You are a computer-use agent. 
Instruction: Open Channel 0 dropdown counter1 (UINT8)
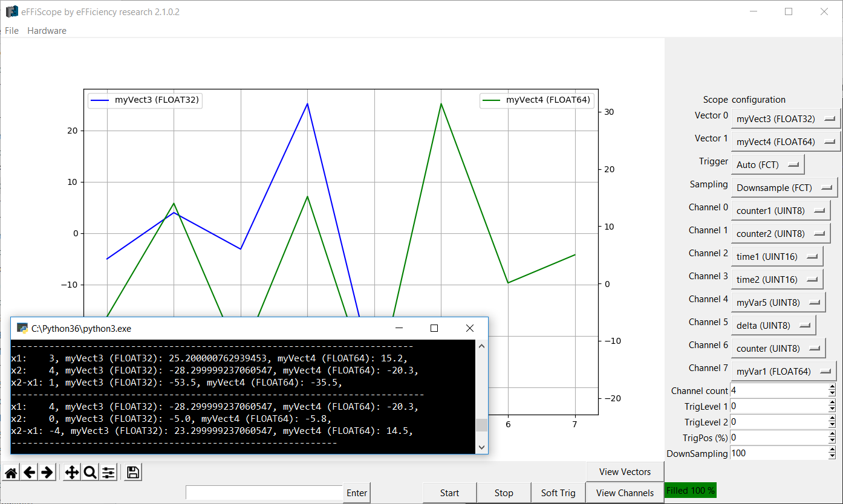781,211
